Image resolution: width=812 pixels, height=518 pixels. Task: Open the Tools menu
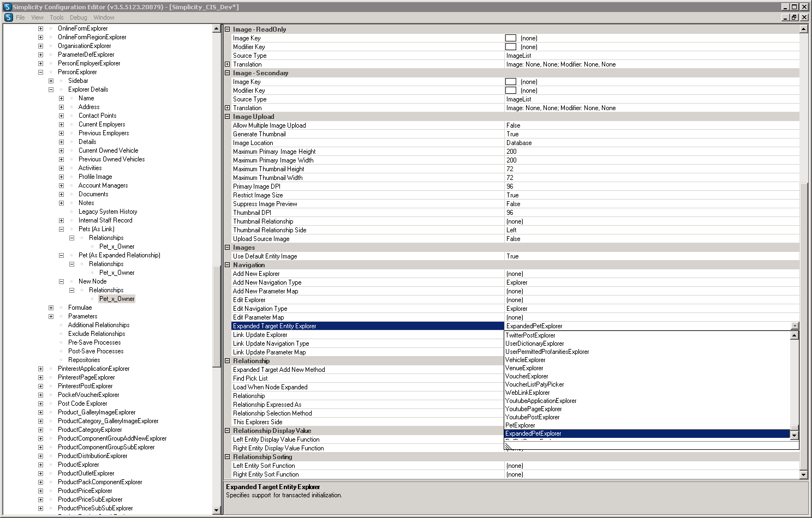pos(57,17)
